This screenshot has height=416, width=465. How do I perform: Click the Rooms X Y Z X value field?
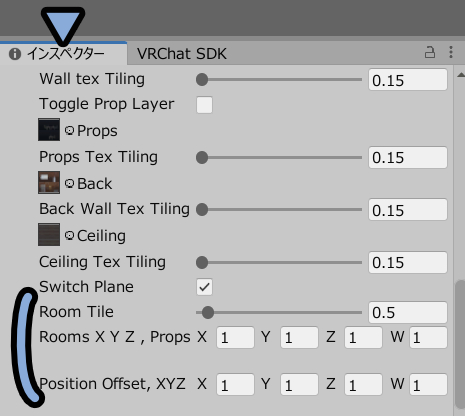coord(235,337)
